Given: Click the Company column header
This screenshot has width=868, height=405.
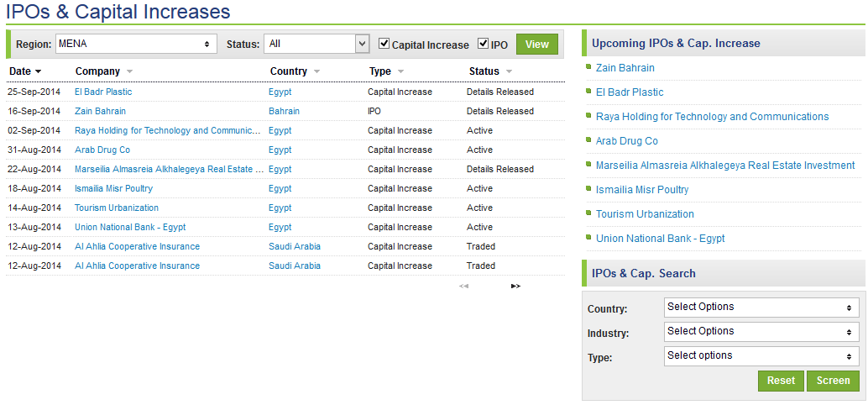Looking at the screenshot, I should click(x=97, y=71).
